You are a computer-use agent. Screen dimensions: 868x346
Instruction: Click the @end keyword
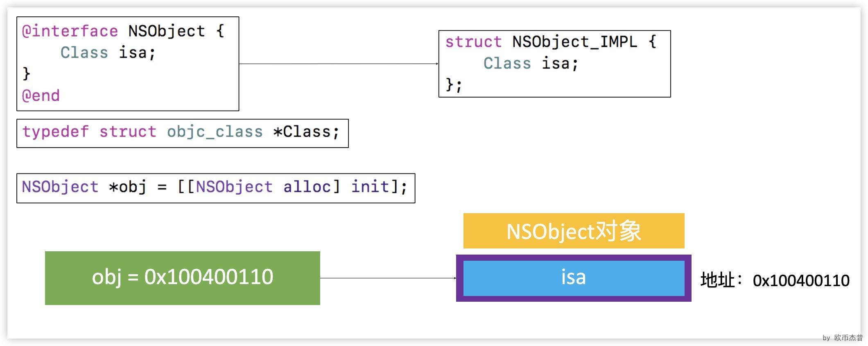[41, 96]
